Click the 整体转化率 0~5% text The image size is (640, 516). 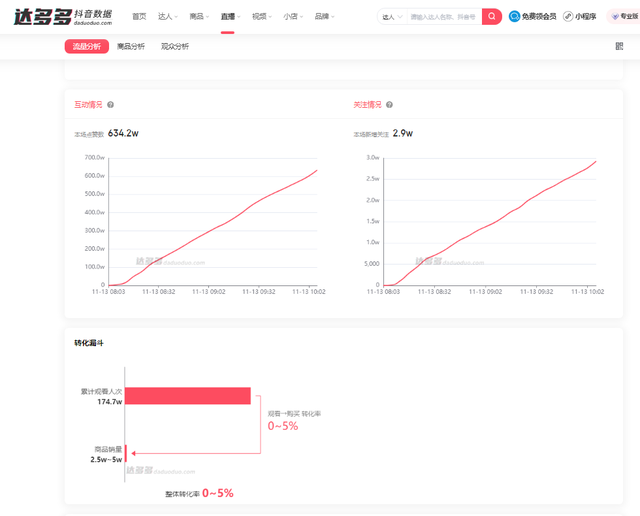coord(199,494)
